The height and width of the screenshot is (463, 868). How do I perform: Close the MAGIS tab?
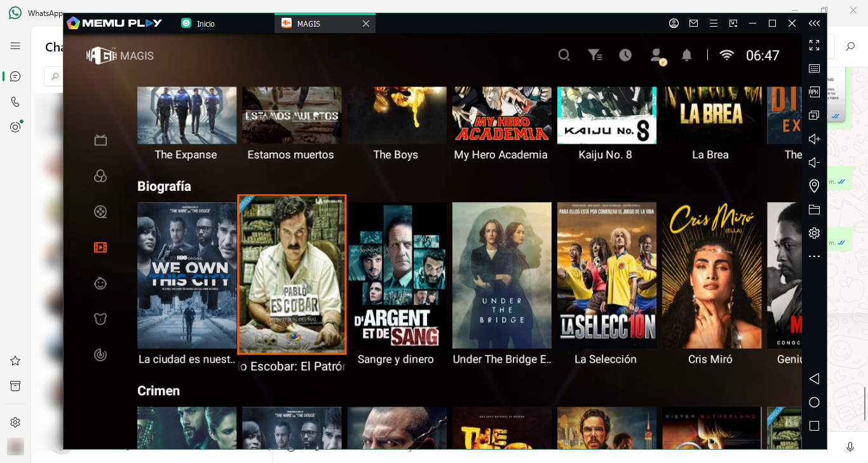click(x=366, y=24)
